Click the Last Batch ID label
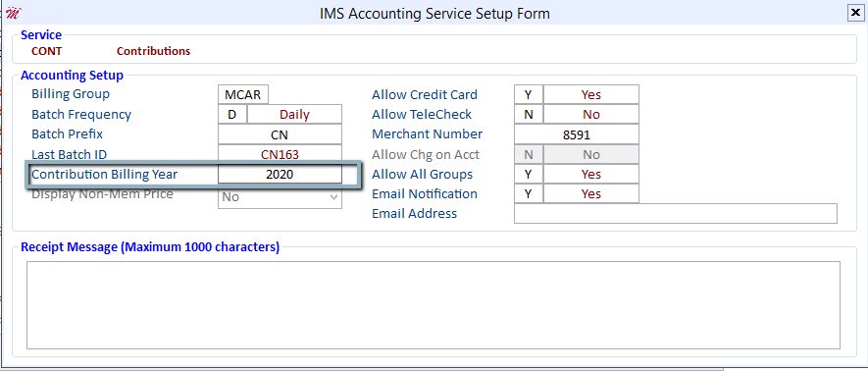868x371 pixels. [x=70, y=154]
